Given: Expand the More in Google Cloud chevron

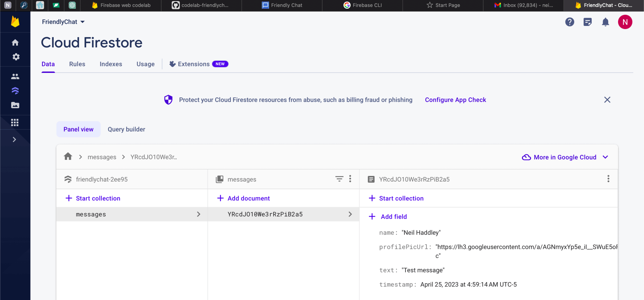Looking at the screenshot, I should pos(605,157).
